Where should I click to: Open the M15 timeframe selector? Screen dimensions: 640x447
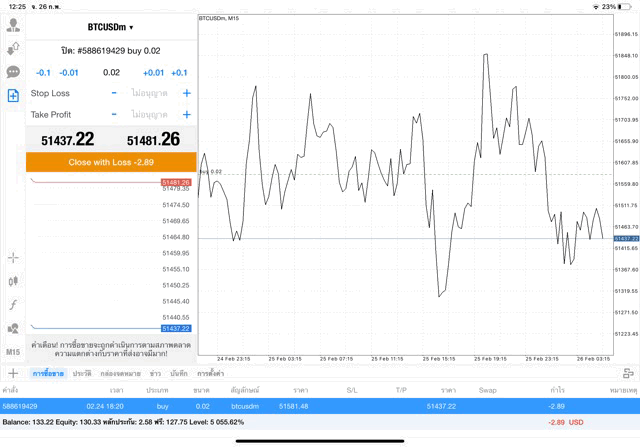[x=13, y=352]
